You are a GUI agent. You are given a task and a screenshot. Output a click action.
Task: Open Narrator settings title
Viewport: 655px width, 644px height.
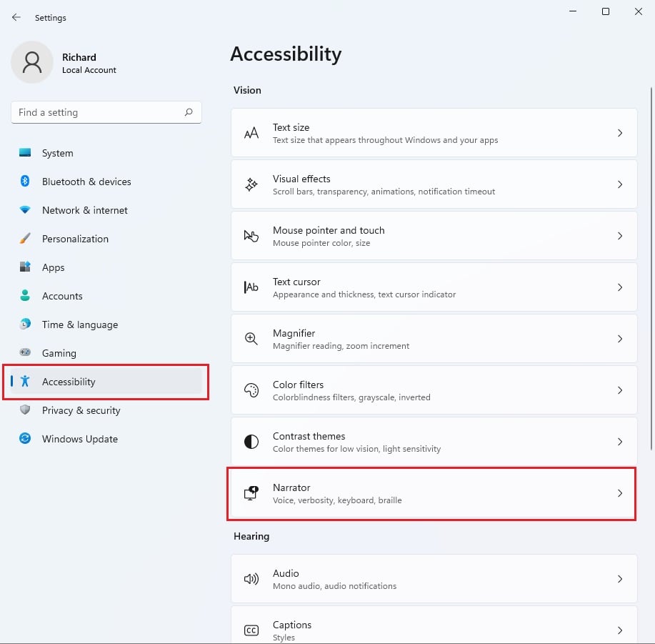point(291,487)
